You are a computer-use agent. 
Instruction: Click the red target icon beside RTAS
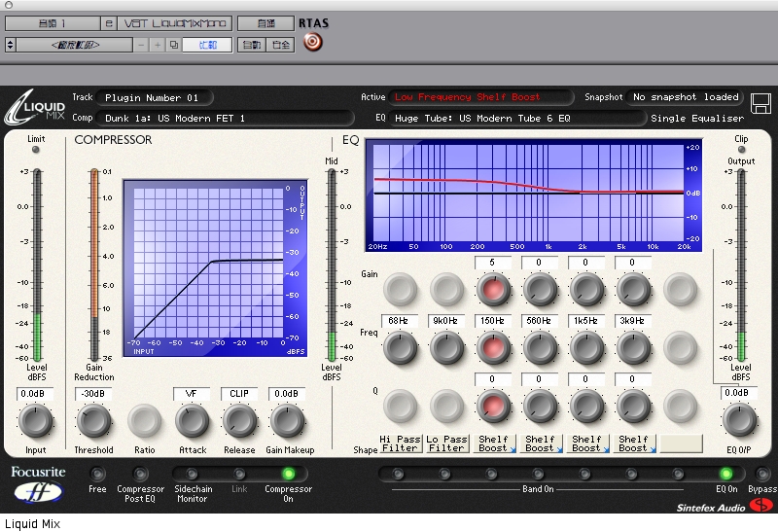pos(312,42)
